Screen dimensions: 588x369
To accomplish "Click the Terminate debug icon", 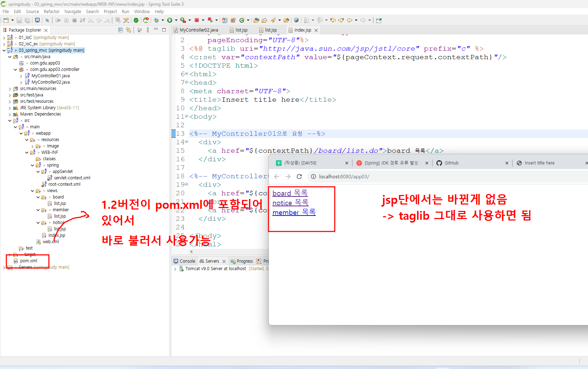I will coord(74,20).
